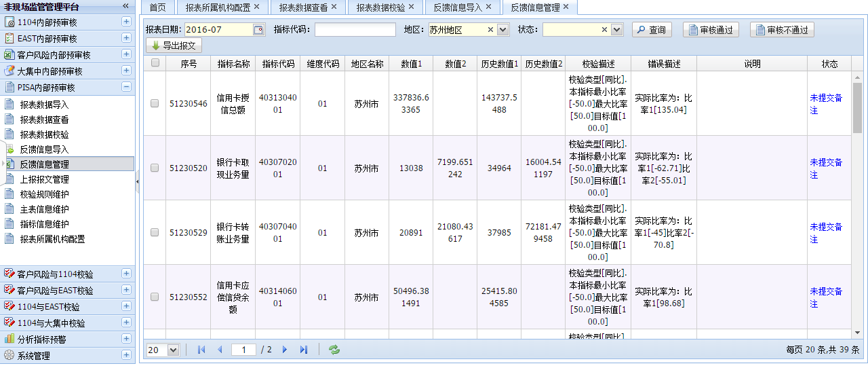Click the refresh icon in pagination bar

coord(334,350)
